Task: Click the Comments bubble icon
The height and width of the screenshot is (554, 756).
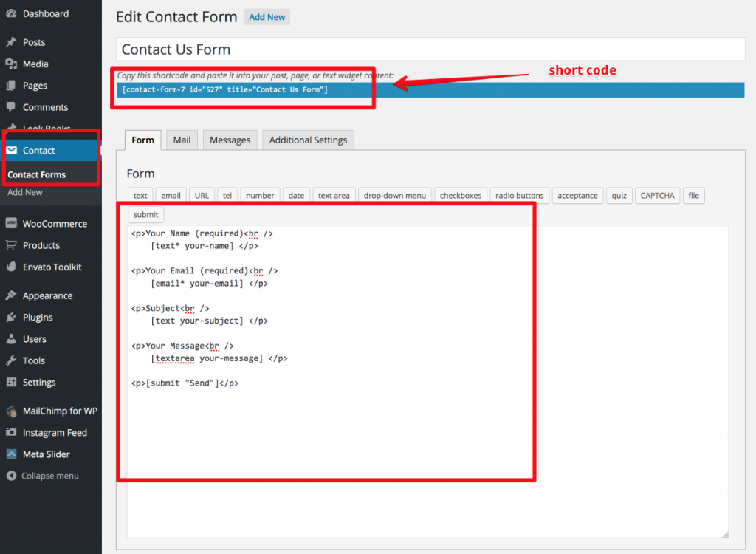Action: [x=11, y=108]
